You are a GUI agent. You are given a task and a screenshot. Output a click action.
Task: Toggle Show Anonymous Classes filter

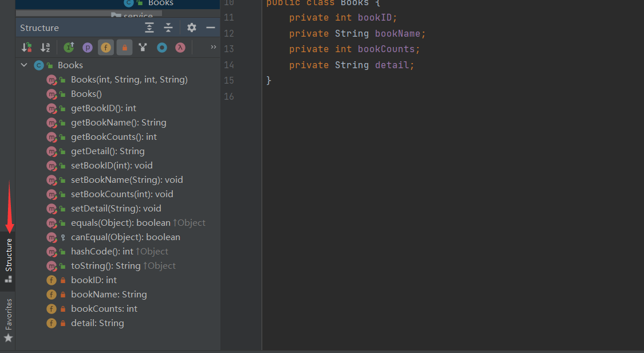(162, 48)
